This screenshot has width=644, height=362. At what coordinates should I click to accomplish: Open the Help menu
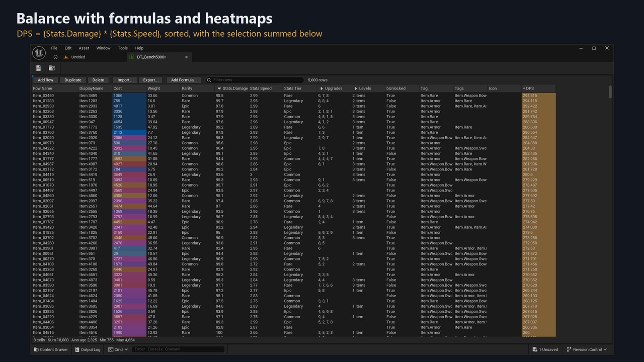coord(139,48)
